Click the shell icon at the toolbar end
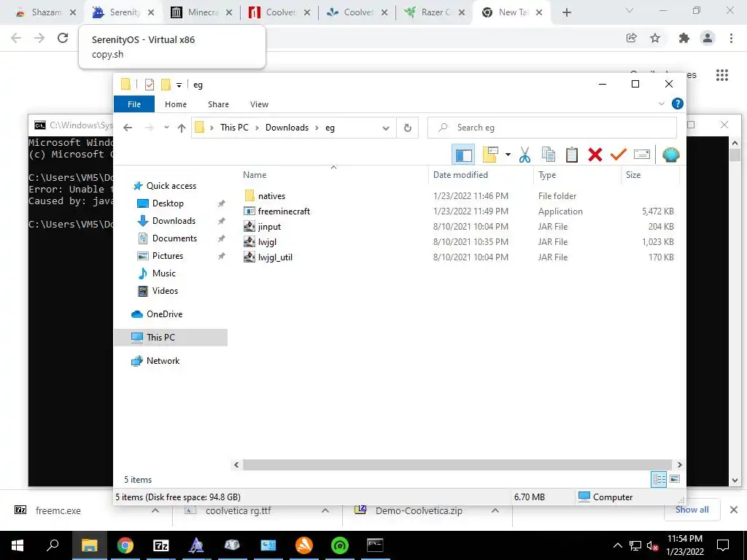 point(671,155)
